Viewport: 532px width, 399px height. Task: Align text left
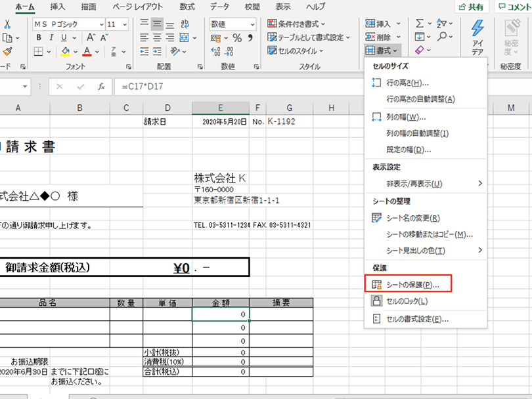click(144, 37)
